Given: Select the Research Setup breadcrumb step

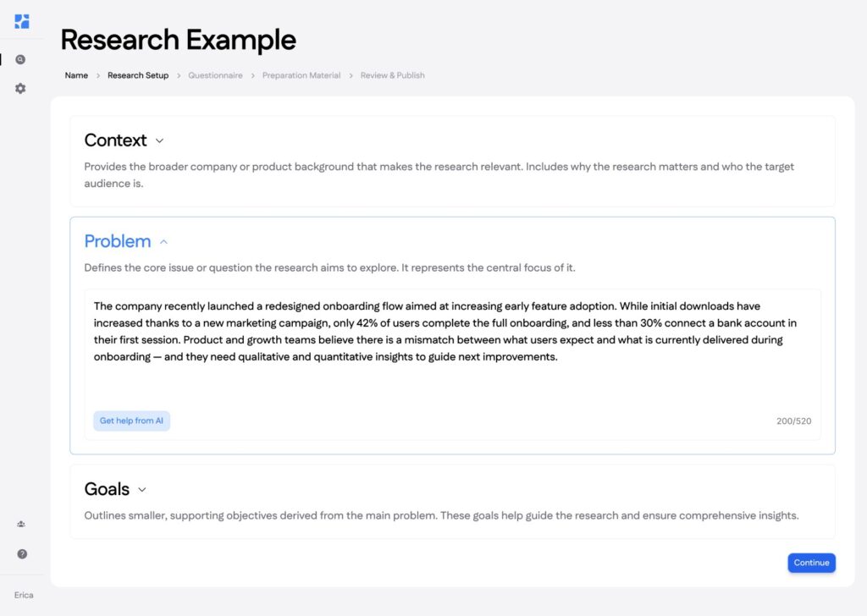Looking at the screenshot, I should [x=138, y=75].
